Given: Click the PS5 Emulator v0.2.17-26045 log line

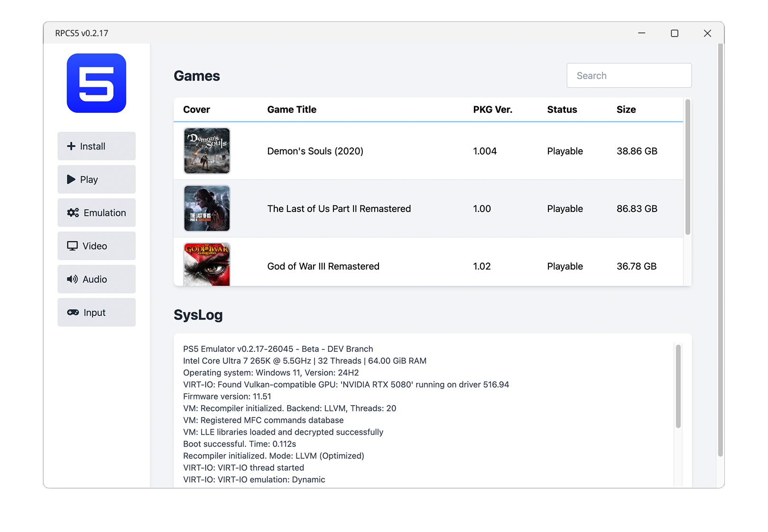Looking at the screenshot, I should pyautogui.click(x=278, y=349).
